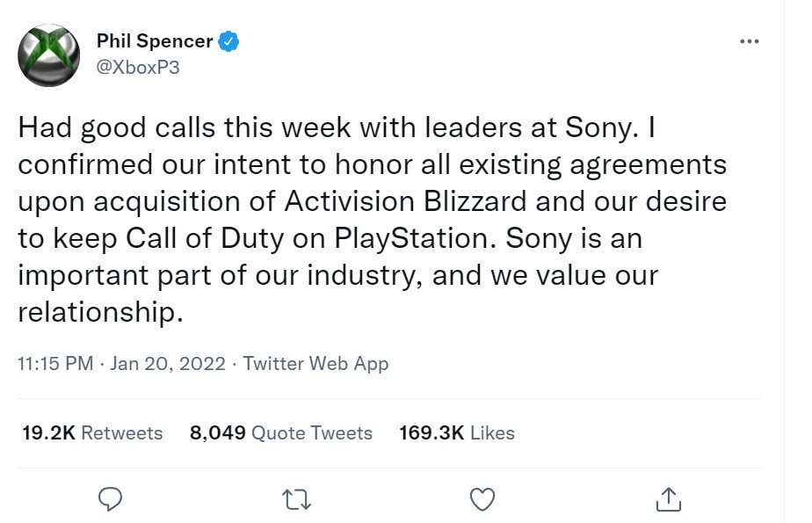This screenshot has height=523, width=812.
Task: Click 'Had good calls' at tweet start
Action: point(117,128)
